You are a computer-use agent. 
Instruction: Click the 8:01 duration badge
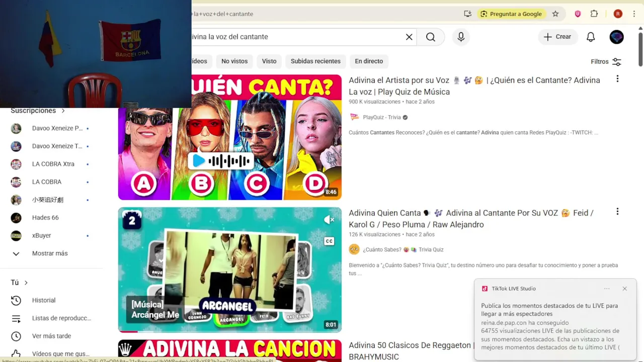tap(331, 325)
